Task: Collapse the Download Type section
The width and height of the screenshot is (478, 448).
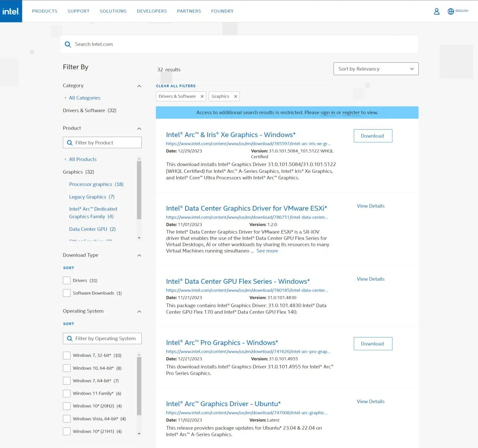Action: pos(139,256)
